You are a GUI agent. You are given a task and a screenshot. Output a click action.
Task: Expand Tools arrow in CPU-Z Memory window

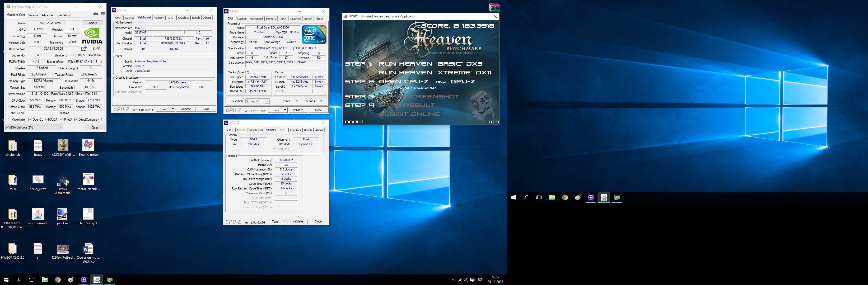pos(285,221)
